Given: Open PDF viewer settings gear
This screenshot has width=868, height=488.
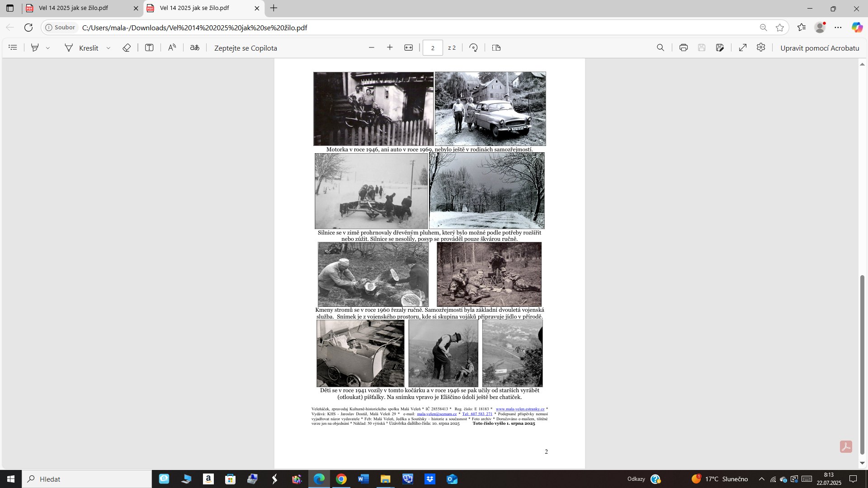Looking at the screenshot, I should [x=761, y=47].
